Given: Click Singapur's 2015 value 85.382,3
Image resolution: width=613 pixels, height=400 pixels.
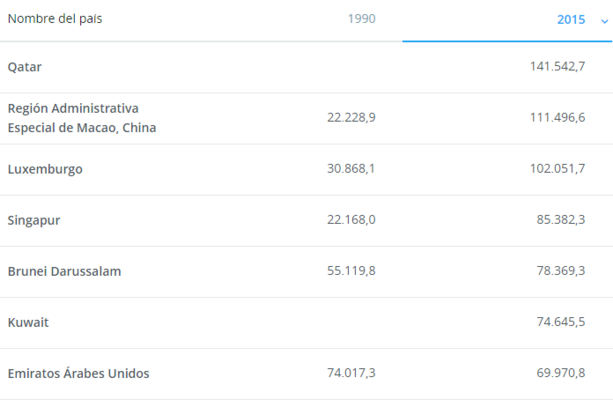Looking at the screenshot, I should 561,220.
